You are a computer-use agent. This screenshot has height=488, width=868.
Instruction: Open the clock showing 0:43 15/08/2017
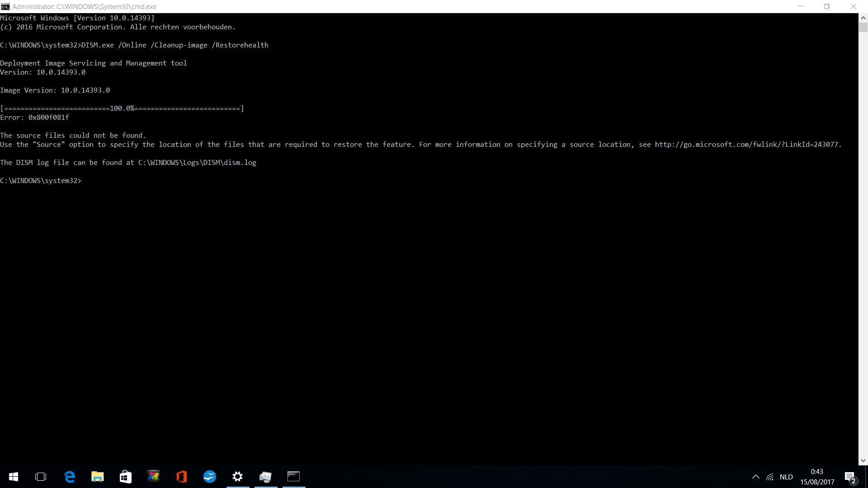[x=817, y=477]
